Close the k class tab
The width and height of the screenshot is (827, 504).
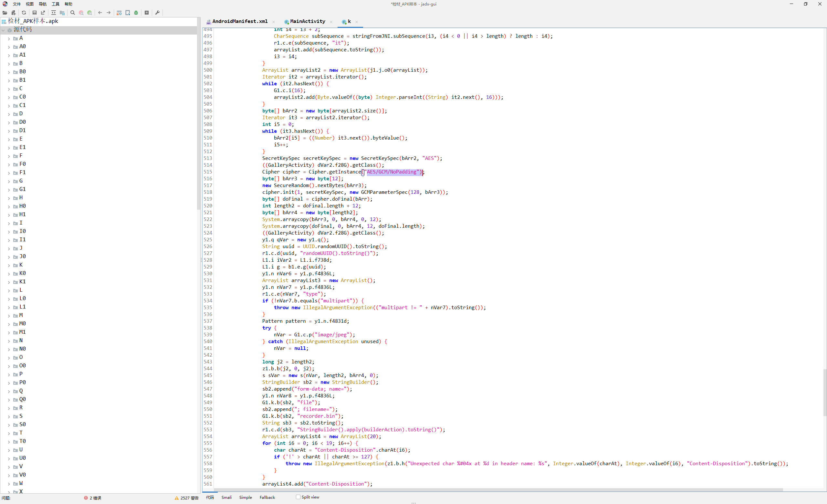[356, 22]
